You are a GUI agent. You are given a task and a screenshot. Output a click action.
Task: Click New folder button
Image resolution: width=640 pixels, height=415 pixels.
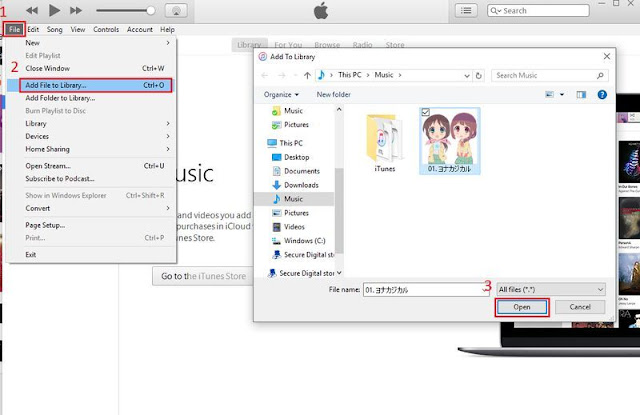tap(333, 95)
